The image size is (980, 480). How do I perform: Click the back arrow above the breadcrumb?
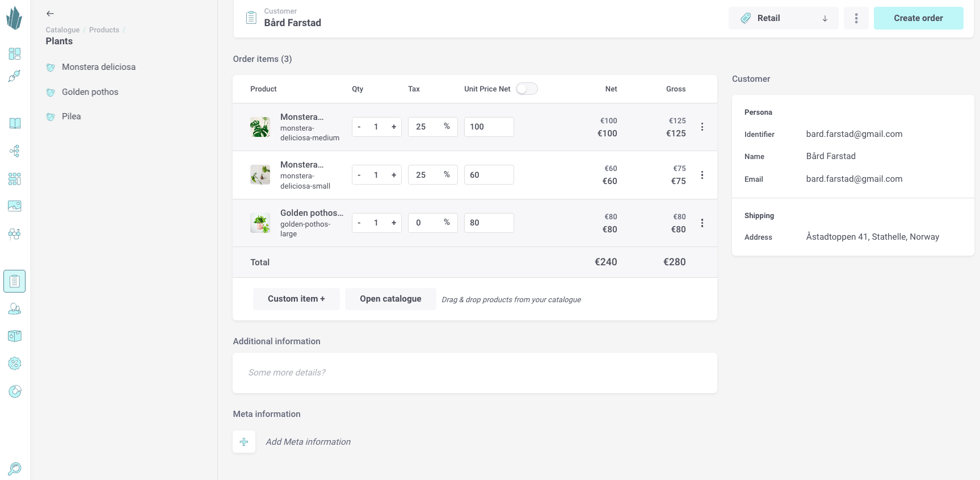click(51, 14)
